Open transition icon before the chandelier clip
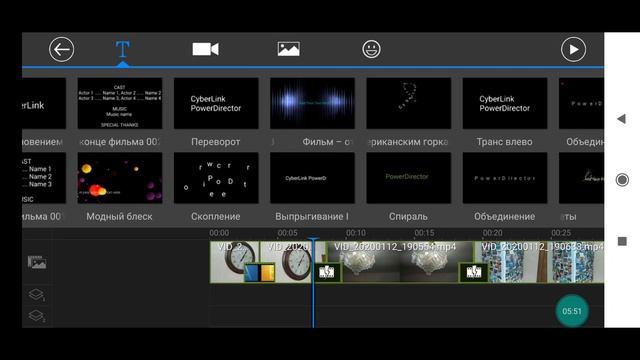 click(x=327, y=273)
